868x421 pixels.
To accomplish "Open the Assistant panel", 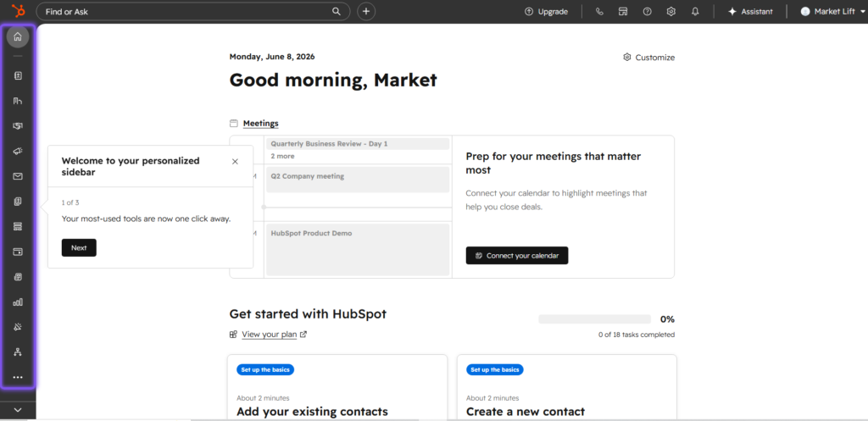I will (x=750, y=11).
